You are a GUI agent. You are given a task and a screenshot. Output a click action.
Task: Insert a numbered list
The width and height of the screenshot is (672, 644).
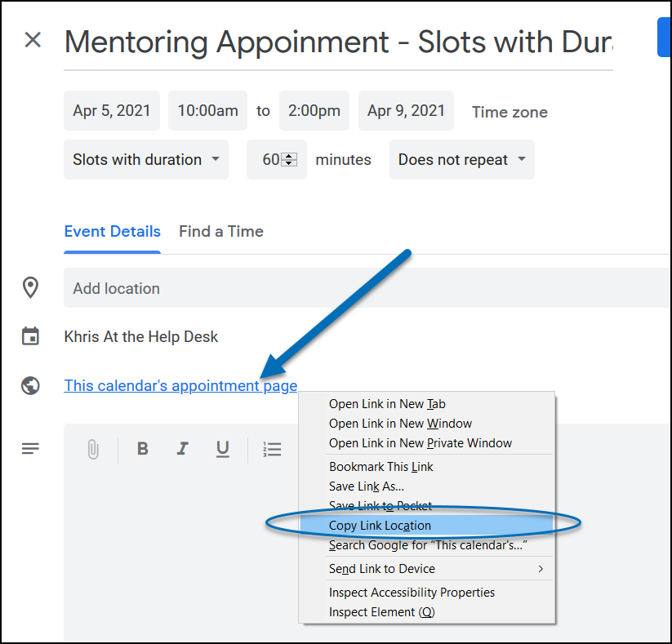click(272, 449)
